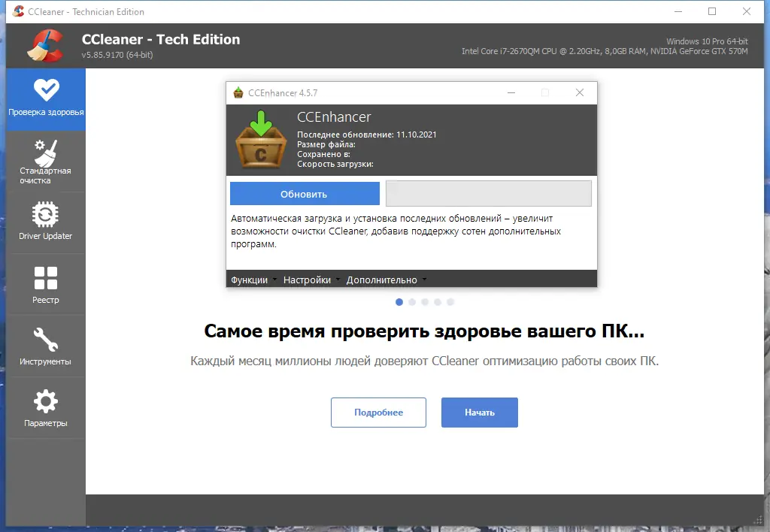Click the empty download progress bar
The image size is (770, 532).
pyautogui.click(x=489, y=193)
